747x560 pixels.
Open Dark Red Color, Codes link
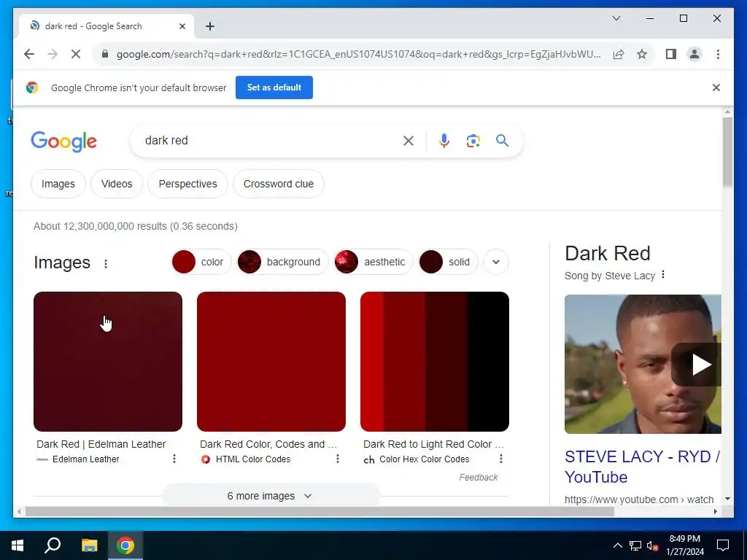(268, 444)
